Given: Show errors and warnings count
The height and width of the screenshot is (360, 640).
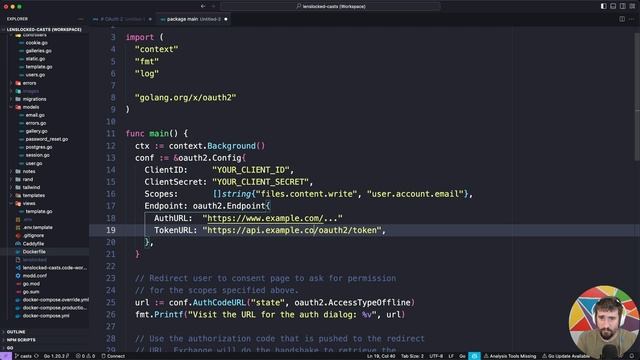Looking at the screenshot, I should point(85,356).
